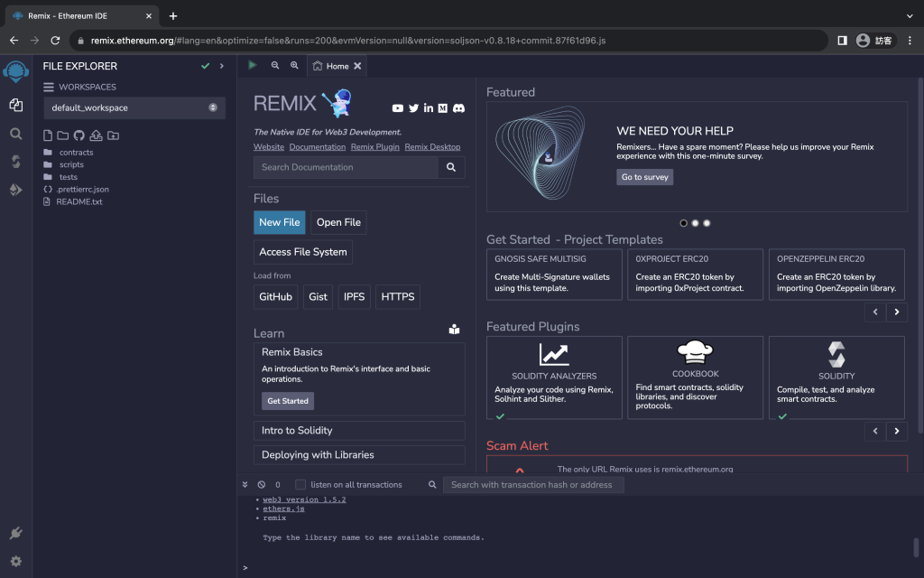Image resolution: width=924 pixels, height=578 pixels.
Task: Open Chrome three-dot menu
Action: (x=910, y=41)
